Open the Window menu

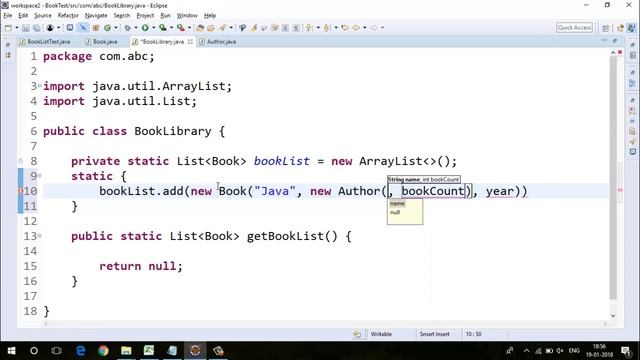point(187,16)
